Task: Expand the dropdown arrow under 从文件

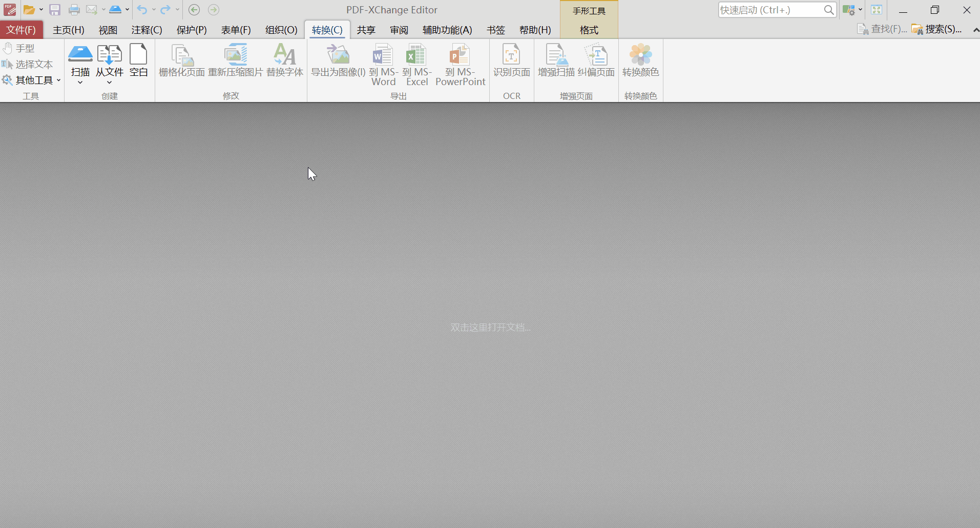Action: pyautogui.click(x=110, y=83)
